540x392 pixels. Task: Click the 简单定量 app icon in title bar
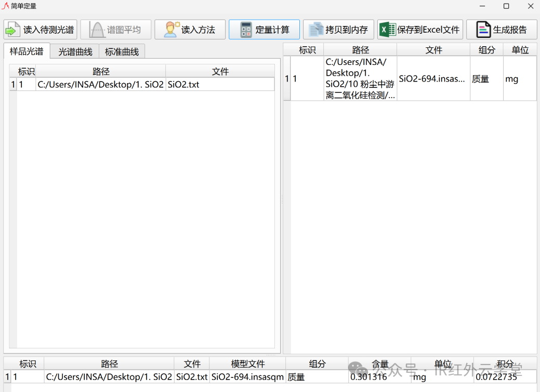[x=5, y=6]
